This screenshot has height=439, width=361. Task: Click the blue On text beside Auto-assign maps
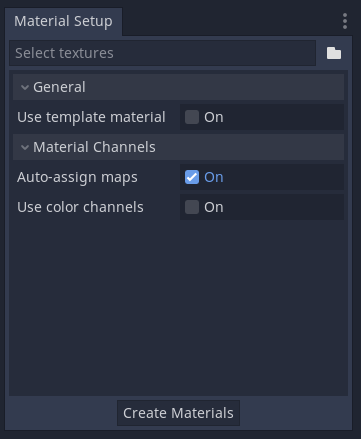214,177
